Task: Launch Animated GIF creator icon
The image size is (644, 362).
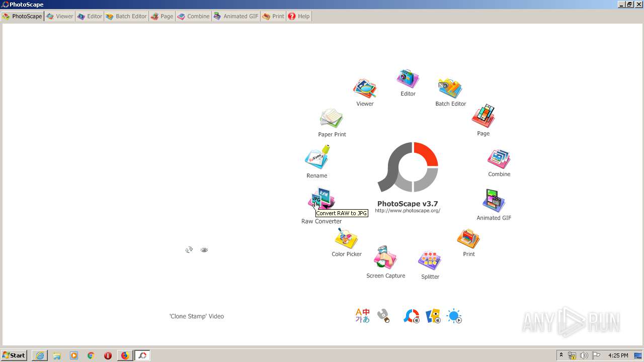Action: (x=494, y=201)
